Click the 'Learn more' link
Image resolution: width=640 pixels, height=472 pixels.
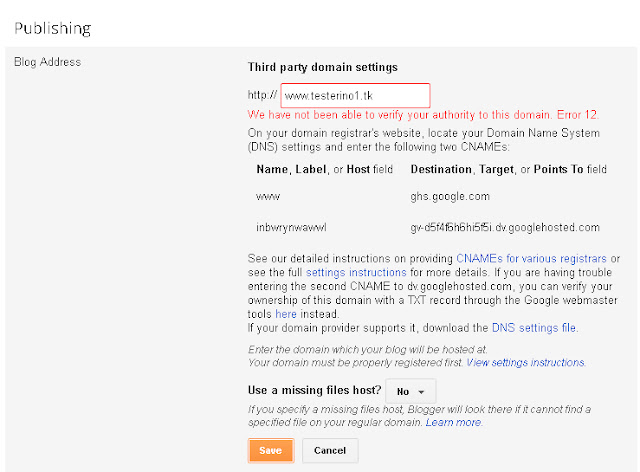click(453, 422)
